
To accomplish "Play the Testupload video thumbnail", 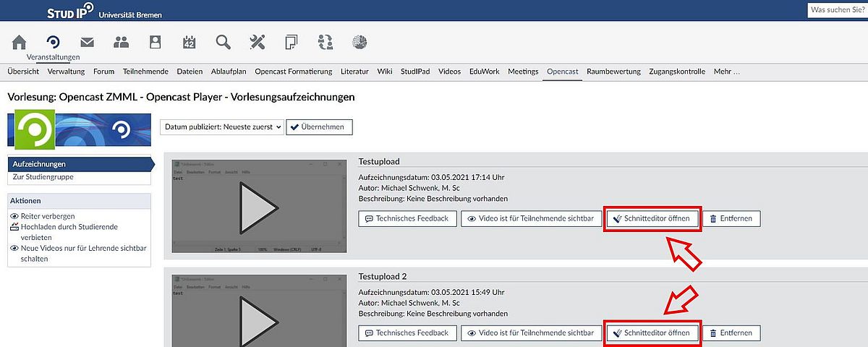I will [259, 207].
